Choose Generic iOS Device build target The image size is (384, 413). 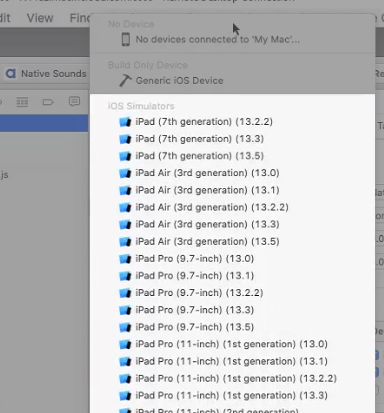tap(232, 81)
